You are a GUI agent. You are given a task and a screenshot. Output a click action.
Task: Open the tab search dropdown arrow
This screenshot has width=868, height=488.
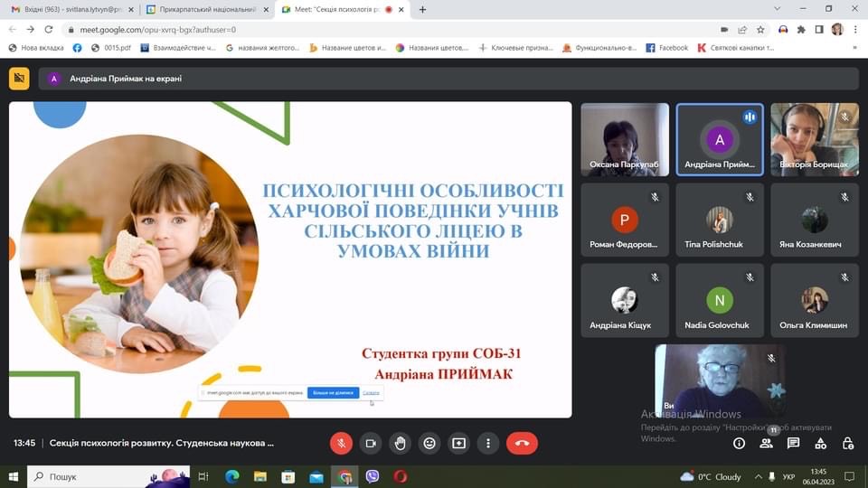coord(778,9)
